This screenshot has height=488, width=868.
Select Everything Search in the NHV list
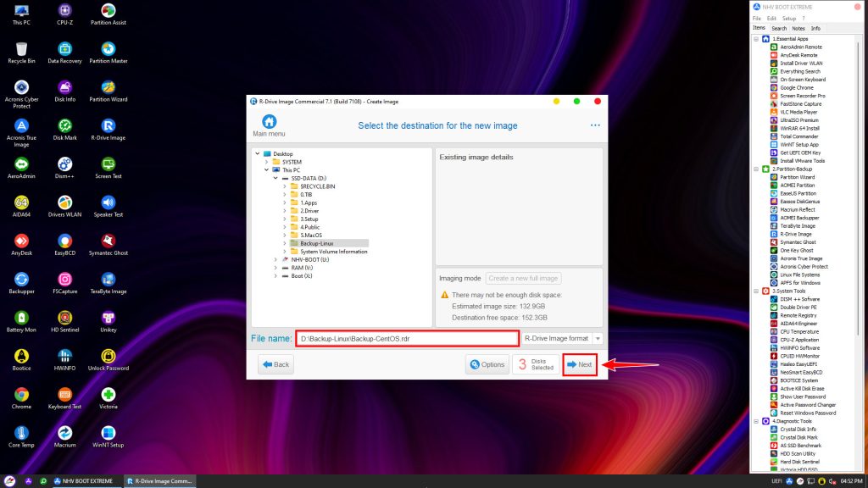pyautogui.click(x=800, y=71)
